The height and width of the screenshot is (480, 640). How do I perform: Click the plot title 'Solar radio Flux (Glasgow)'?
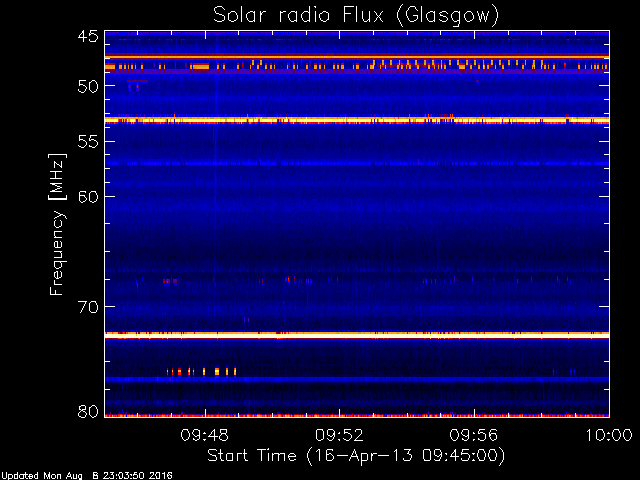click(x=356, y=16)
